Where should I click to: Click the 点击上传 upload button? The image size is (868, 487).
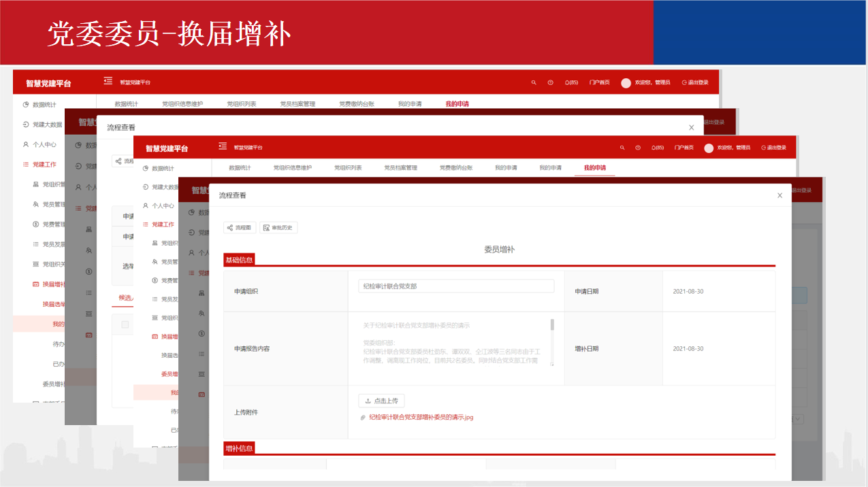point(381,401)
